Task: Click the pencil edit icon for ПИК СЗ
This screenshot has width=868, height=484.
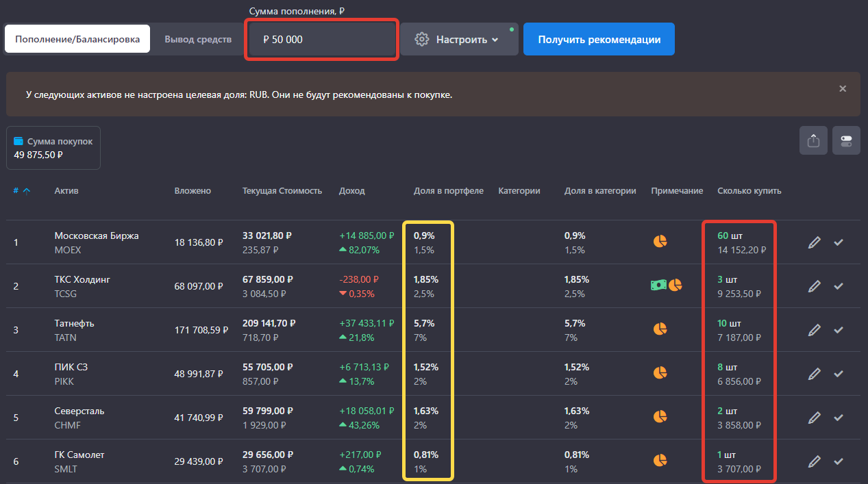Action: coord(814,374)
